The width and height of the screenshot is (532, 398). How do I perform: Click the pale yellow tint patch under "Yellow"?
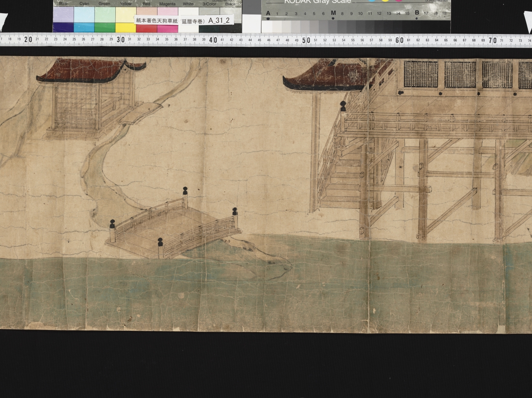pos(126,14)
